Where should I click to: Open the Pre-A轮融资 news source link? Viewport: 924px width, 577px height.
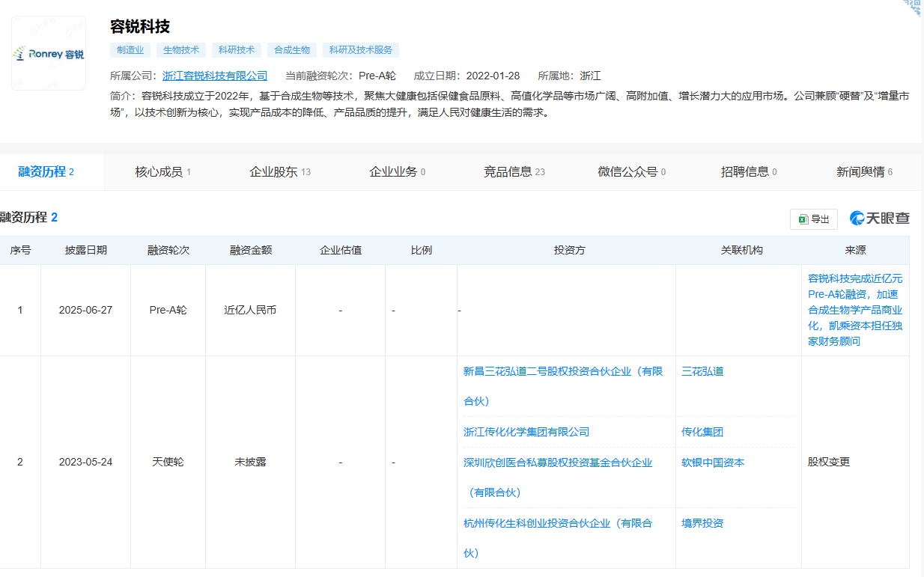tap(855, 310)
